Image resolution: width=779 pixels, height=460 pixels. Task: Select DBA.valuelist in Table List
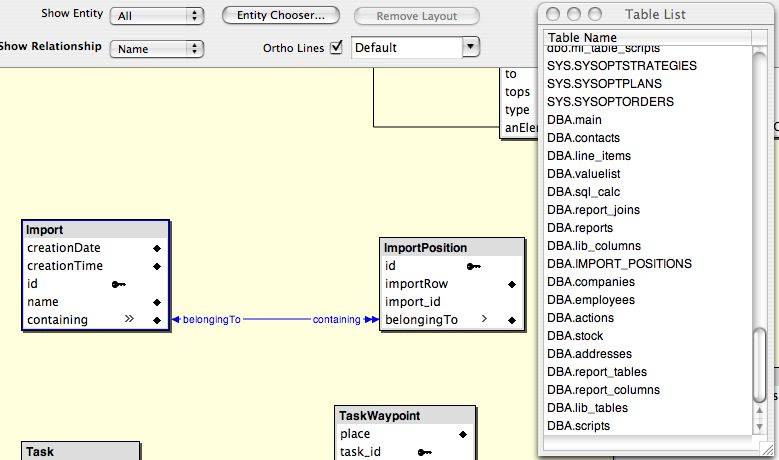point(583,173)
